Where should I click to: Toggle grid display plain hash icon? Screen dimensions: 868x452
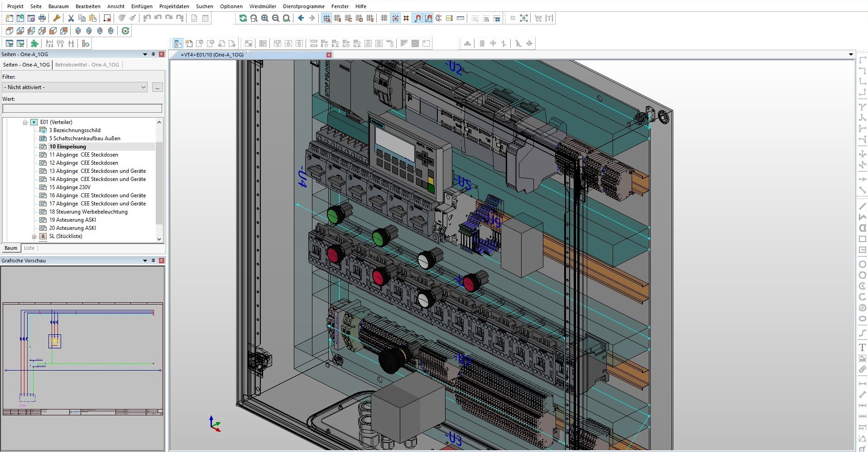[x=384, y=18]
